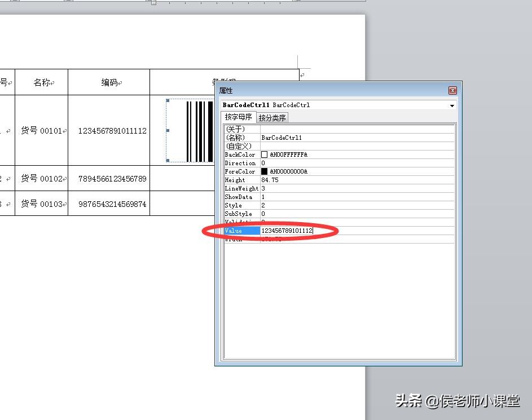This screenshot has width=532, height=420.
Task: Open the BarCodeCtrl1 object dropdown
Action: (452, 105)
